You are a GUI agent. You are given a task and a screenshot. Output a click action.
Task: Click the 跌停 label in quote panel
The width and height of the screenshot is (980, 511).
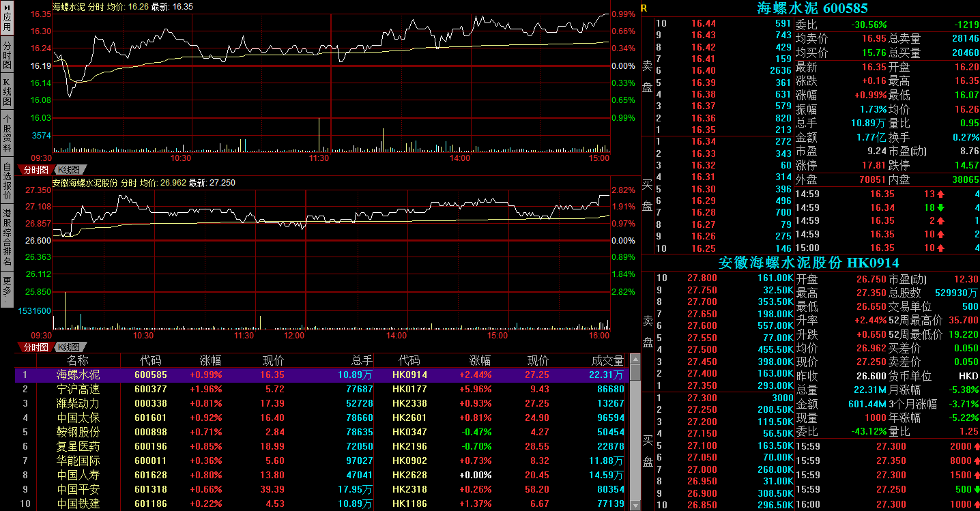899,166
